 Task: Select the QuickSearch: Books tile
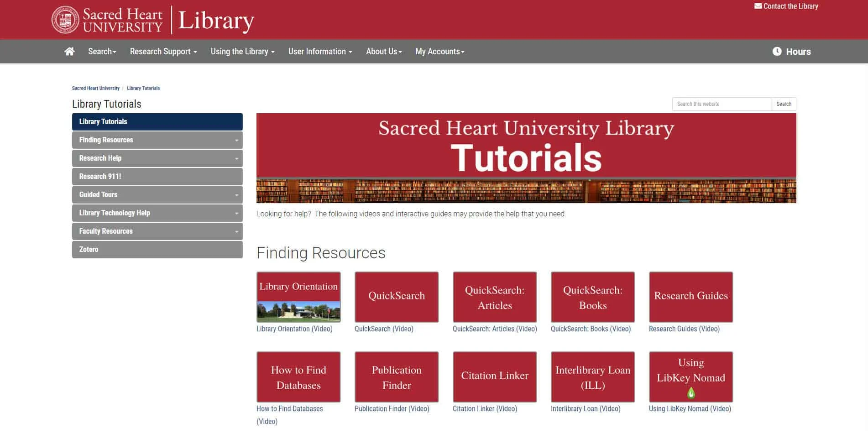pos(592,297)
